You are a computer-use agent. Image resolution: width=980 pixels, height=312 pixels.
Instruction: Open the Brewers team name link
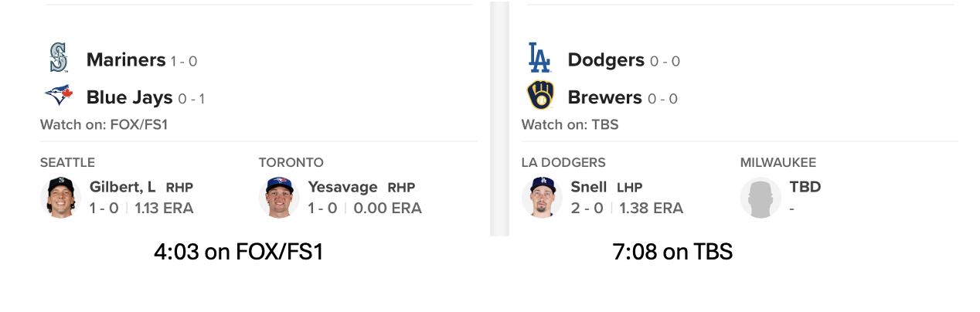coord(604,97)
